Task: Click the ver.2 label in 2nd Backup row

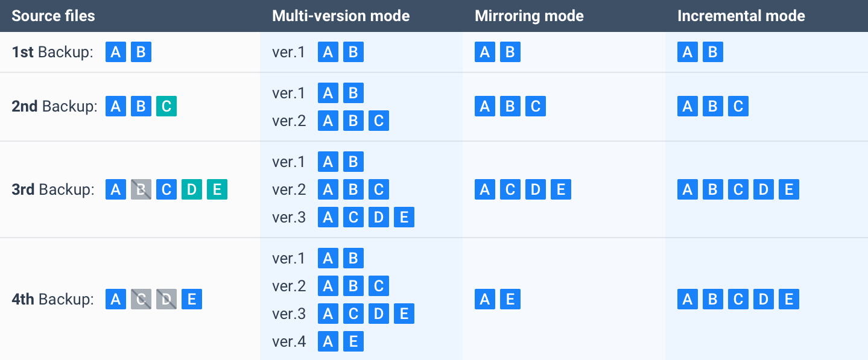Action: pyautogui.click(x=289, y=121)
